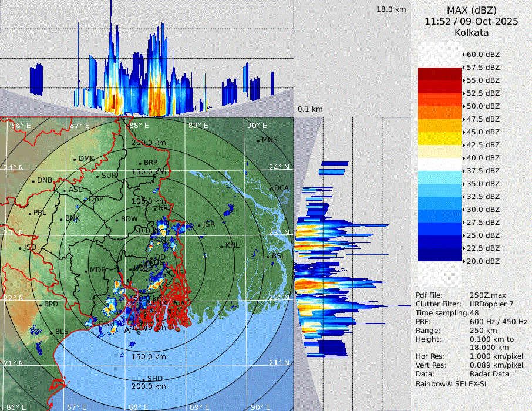Select the PRL station dot
The image size is (532, 411).
point(29,213)
